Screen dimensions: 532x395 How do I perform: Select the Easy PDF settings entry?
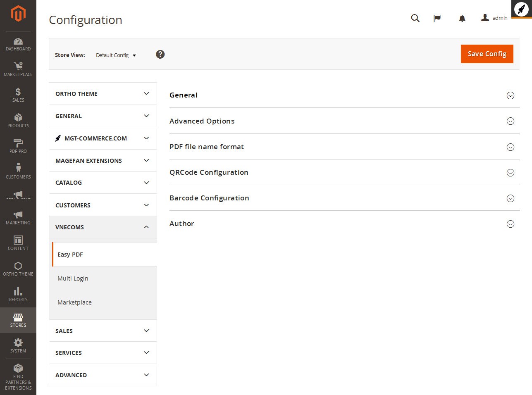click(x=70, y=254)
